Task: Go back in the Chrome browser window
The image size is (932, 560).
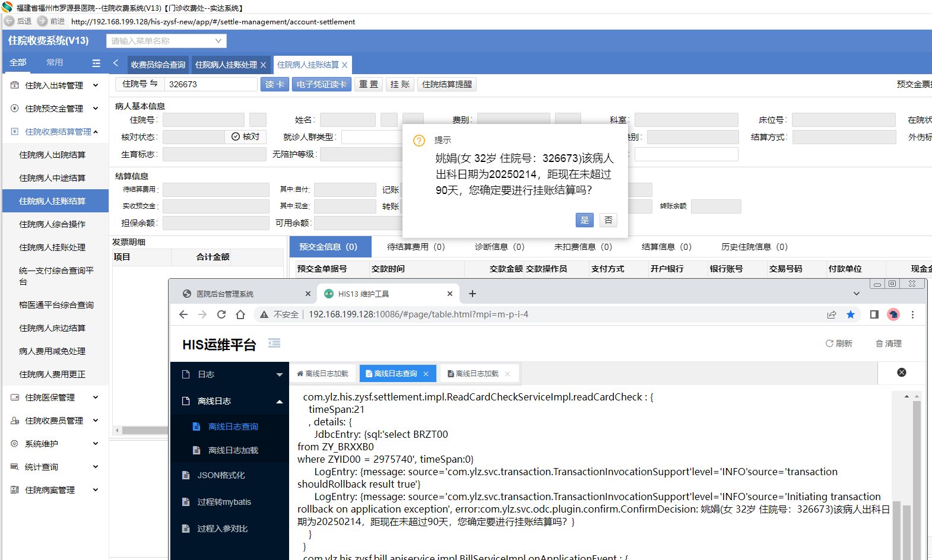Action: coord(183,314)
